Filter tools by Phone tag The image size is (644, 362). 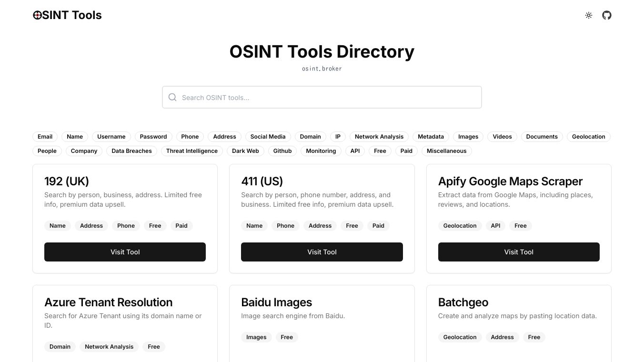[x=190, y=137]
